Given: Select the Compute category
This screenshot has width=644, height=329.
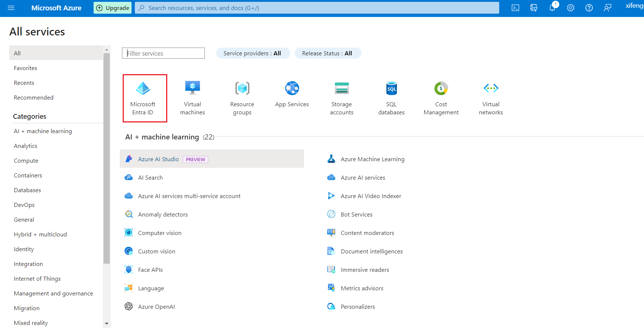Looking at the screenshot, I should point(26,160).
